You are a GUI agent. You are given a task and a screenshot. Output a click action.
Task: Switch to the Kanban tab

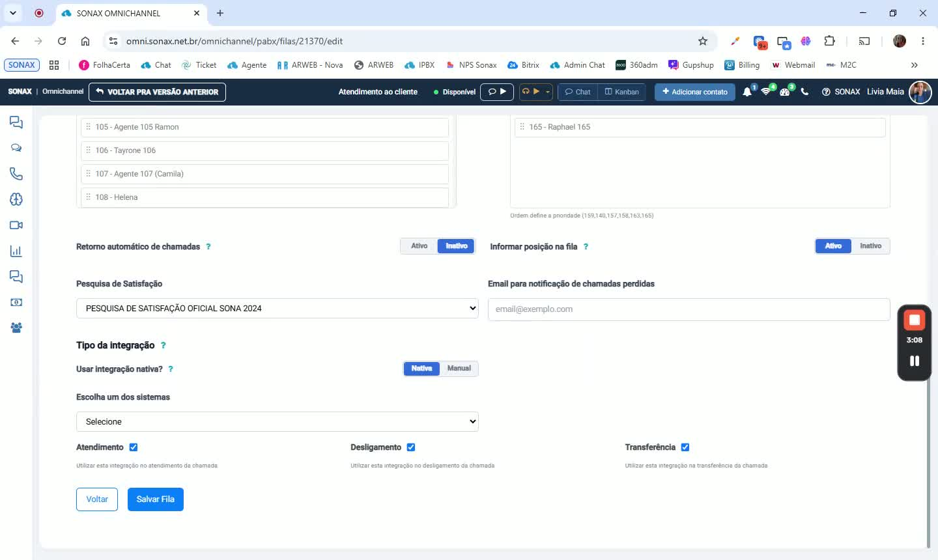[622, 92]
